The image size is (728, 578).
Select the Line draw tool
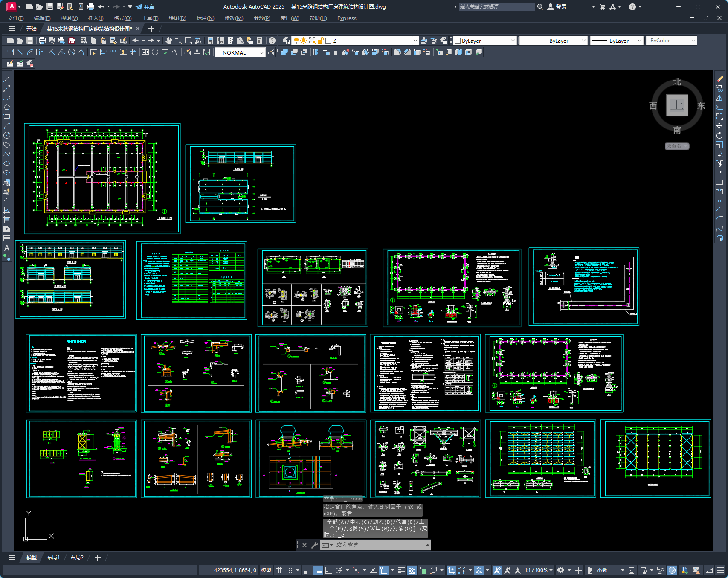pos(7,79)
